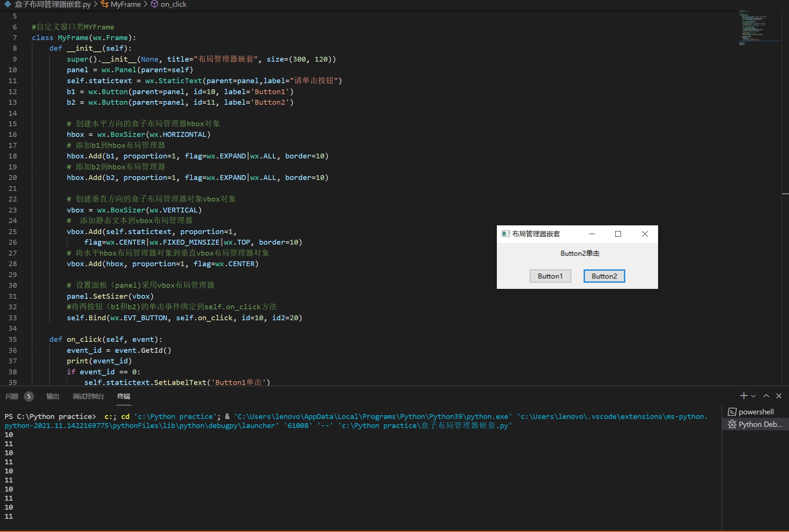
Task: Open the terminal launch profile dropdown arrow
Action: pyautogui.click(x=753, y=396)
